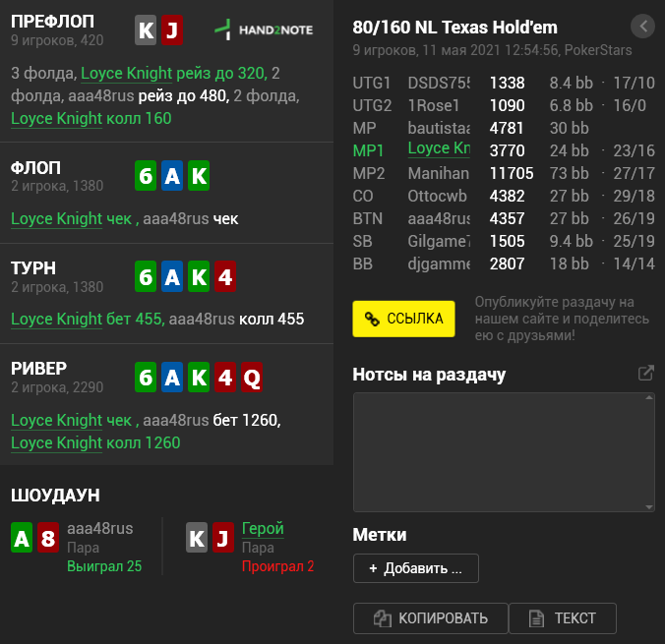Open the Hand2Note logo link
665x644 pixels.
[x=264, y=29]
